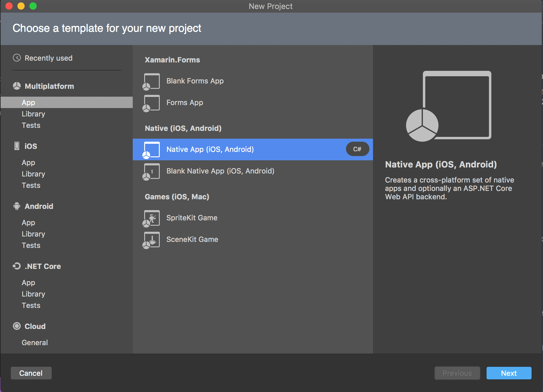This screenshot has height=392, width=543.
Task: Click the .NET Core icon in sidebar
Action: coord(17,266)
